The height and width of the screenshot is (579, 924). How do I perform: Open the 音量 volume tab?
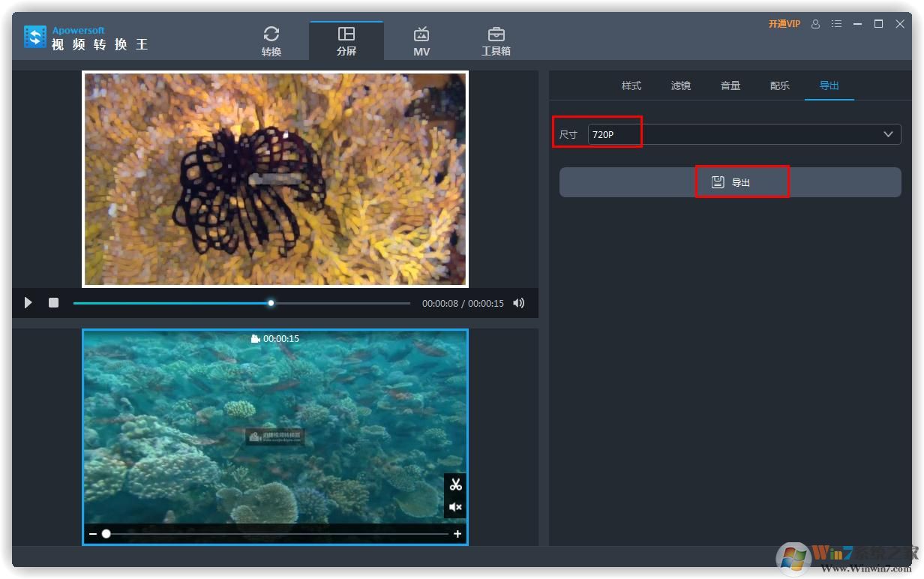click(730, 85)
